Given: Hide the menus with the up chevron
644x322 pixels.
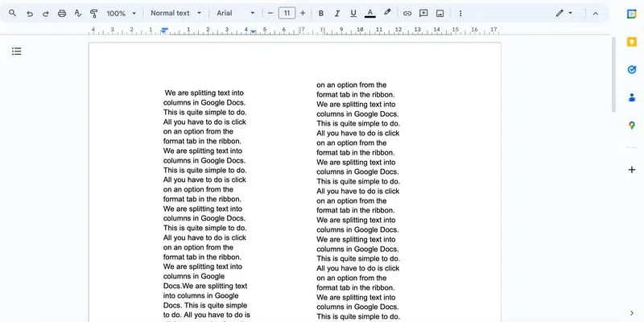Looking at the screenshot, I should pos(596,13).
